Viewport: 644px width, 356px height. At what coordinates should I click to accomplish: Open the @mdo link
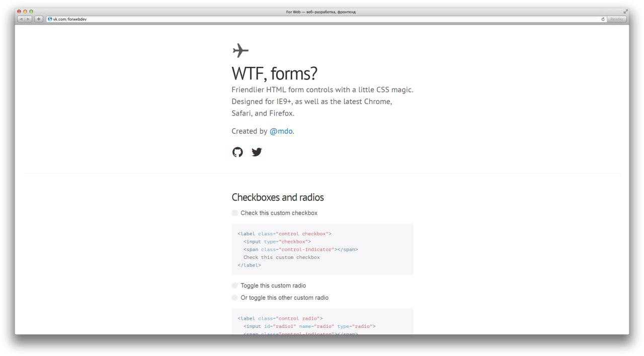(281, 131)
